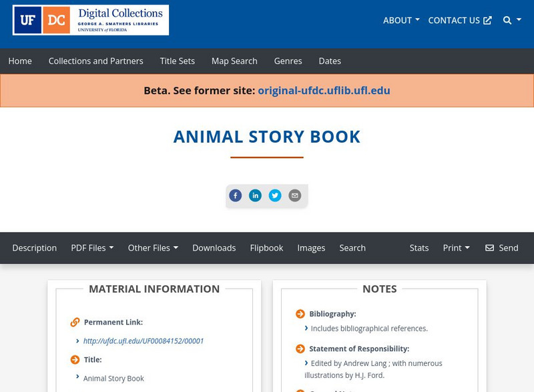
Task: Click the UF DC Digital Collections logo
Action: pyautogui.click(x=90, y=20)
